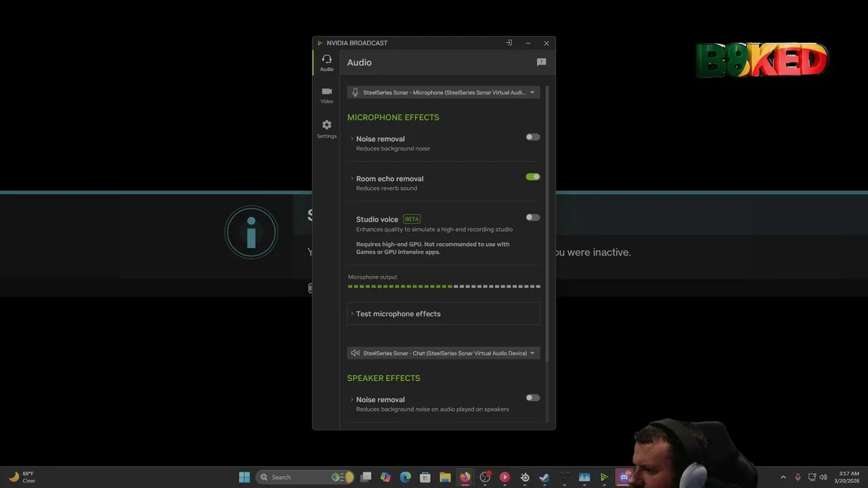Image resolution: width=868 pixels, height=488 pixels.
Task: Open Microsoft Store from the taskbar
Action: click(425, 477)
